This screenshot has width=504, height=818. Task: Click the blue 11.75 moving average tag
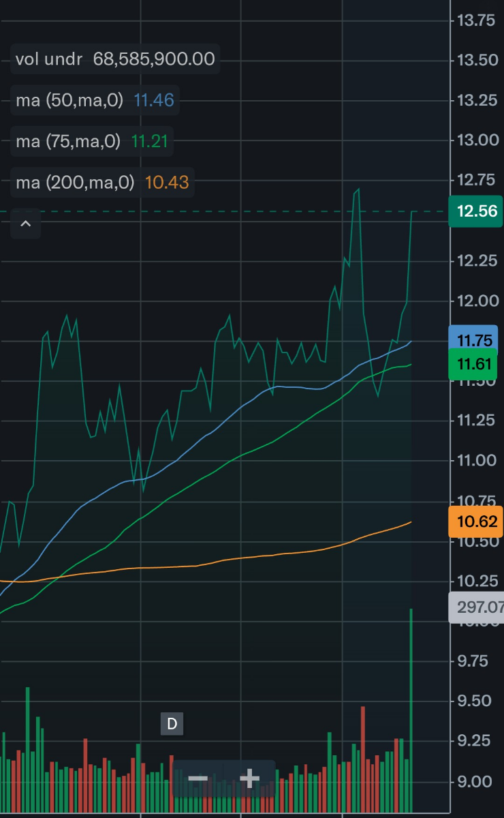[474, 341]
